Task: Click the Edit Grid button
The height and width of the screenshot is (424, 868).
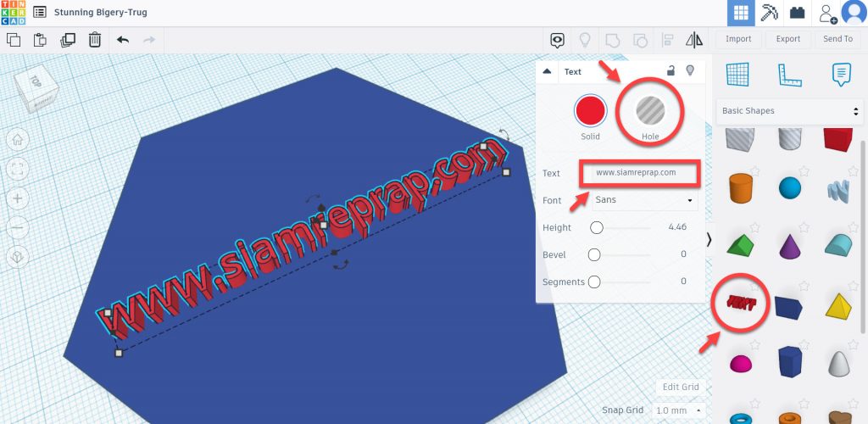Action: tap(680, 388)
